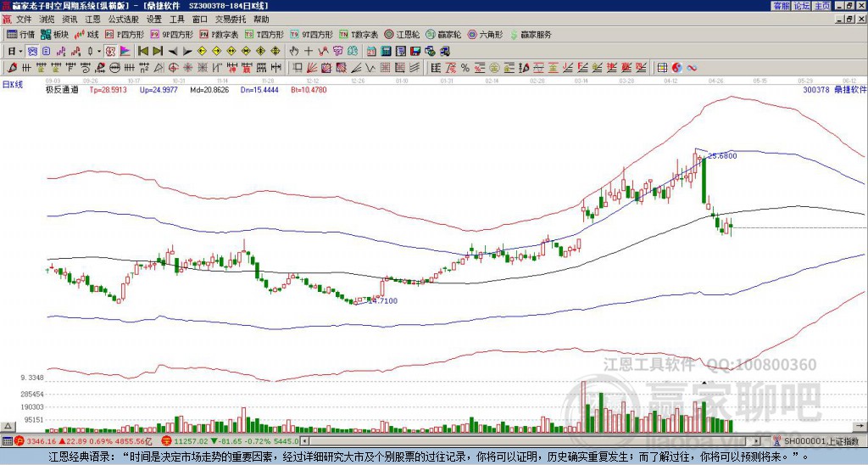
Task: Open the 9T四方形 tool
Action: (311, 34)
